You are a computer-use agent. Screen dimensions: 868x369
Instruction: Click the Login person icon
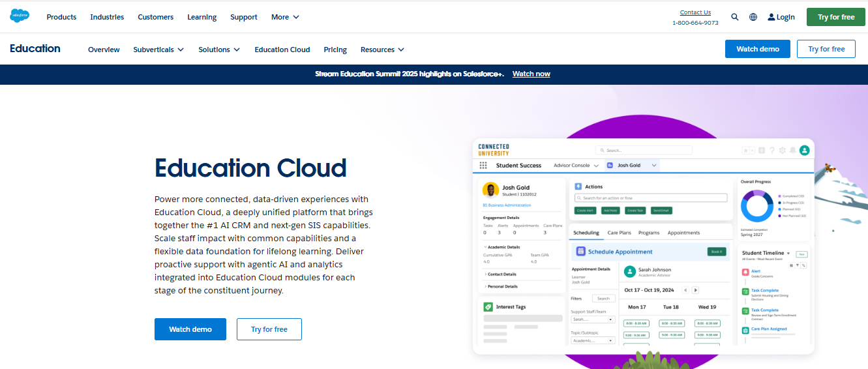coord(771,17)
